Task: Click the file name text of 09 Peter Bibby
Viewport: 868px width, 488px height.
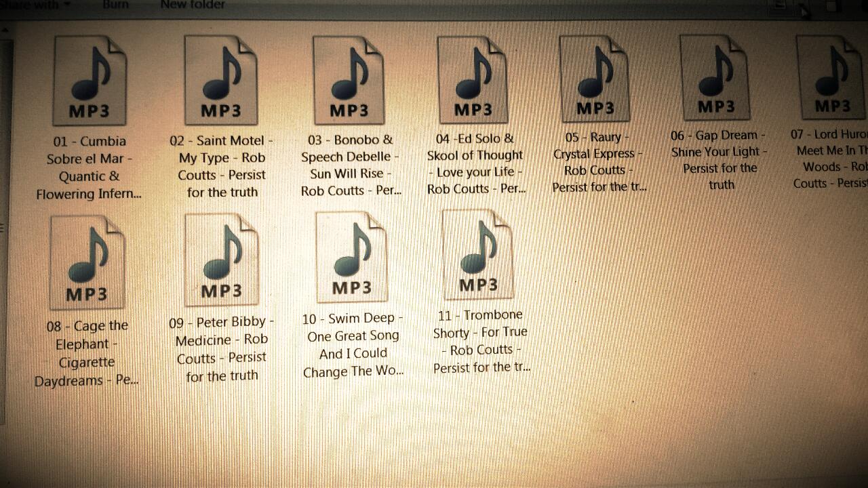Action: tap(222, 348)
